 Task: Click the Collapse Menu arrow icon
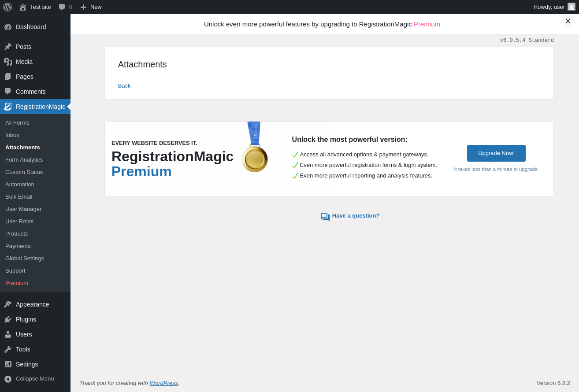click(x=8, y=379)
